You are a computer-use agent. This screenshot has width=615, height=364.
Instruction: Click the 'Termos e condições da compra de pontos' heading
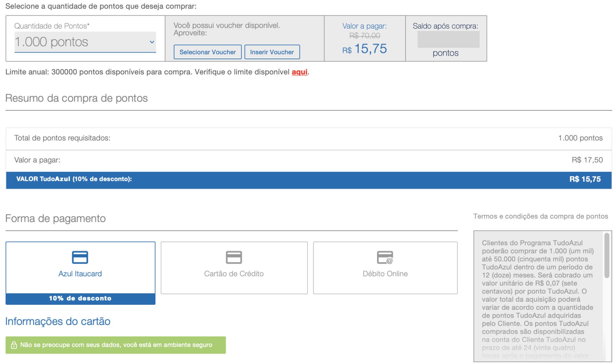coord(541,216)
